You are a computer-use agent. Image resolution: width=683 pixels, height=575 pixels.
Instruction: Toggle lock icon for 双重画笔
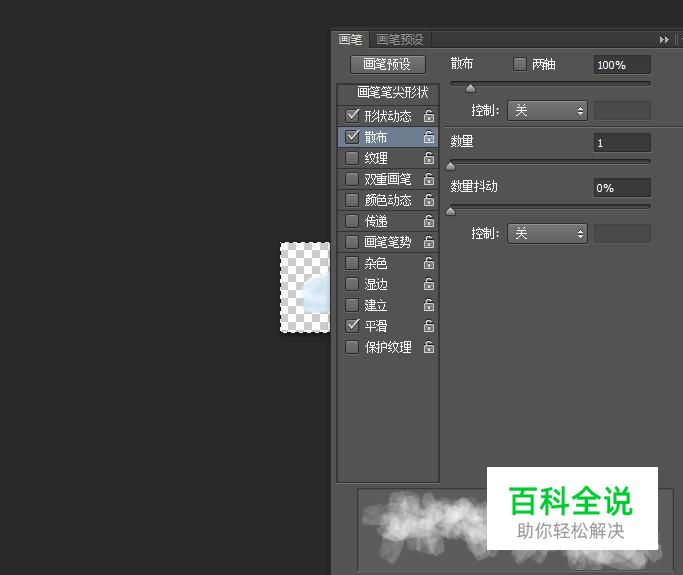pyautogui.click(x=429, y=179)
